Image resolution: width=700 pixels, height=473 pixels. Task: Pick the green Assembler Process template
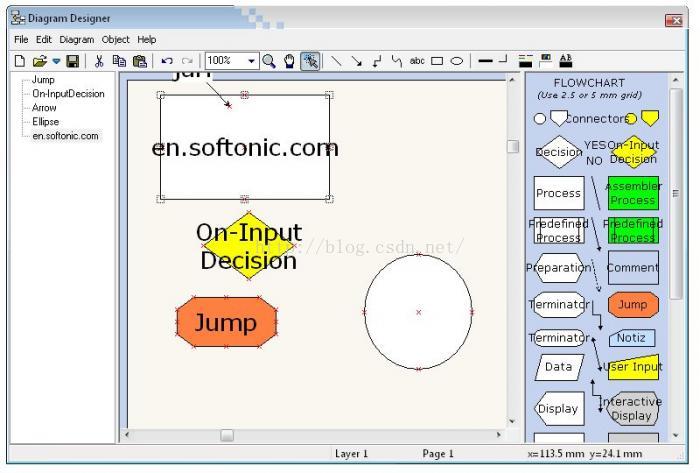click(633, 193)
